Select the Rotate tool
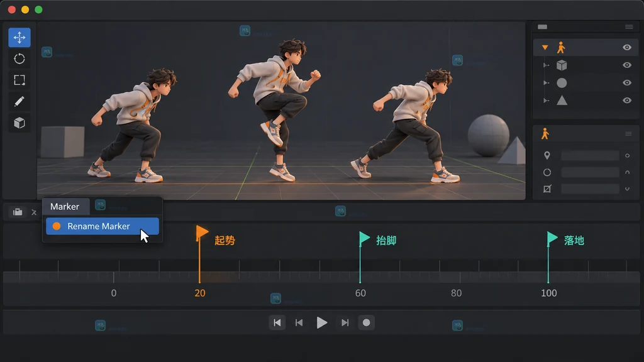Screen dimensions: 644x362 pyautogui.click(x=19, y=58)
